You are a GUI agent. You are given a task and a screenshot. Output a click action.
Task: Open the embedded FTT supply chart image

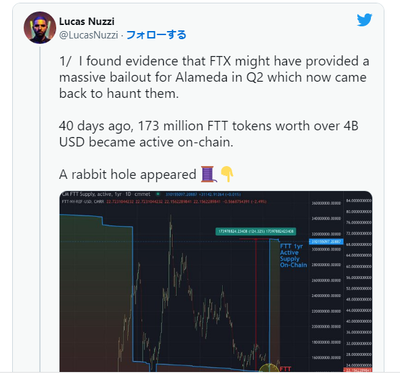pyautogui.click(x=216, y=281)
